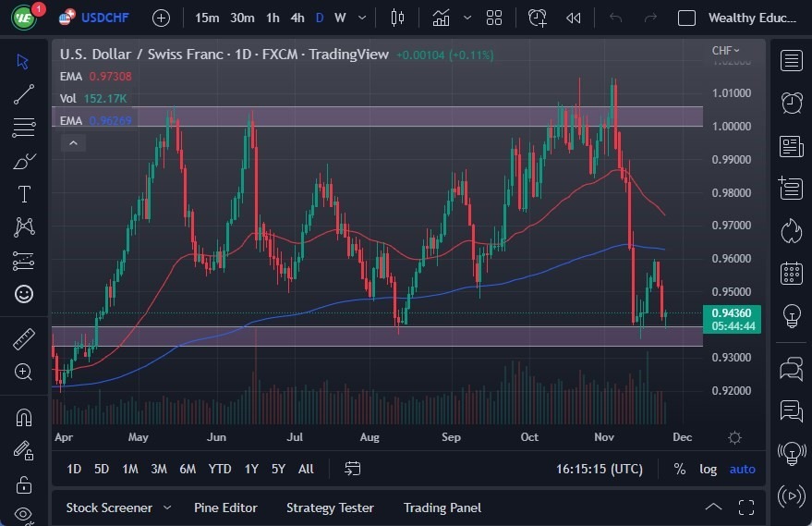Add symbol to compare with plus icon
This screenshot has width=812, height=526.
[x=161, y=18]
